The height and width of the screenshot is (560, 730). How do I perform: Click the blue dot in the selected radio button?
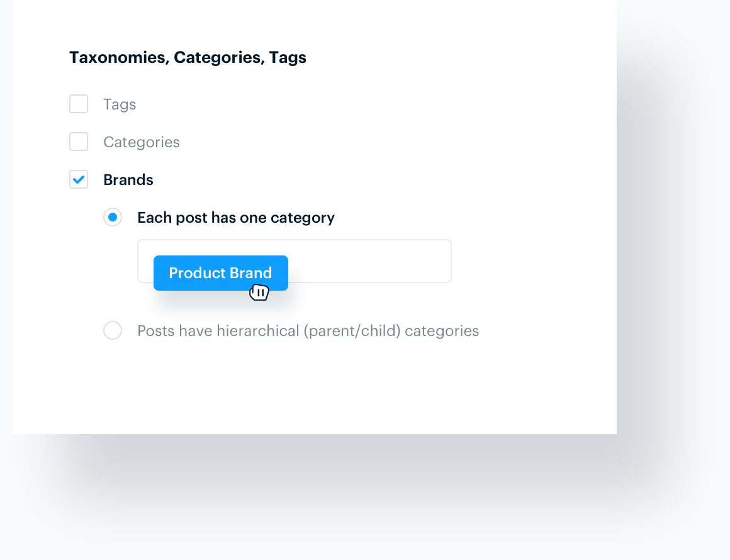(113, 217)
